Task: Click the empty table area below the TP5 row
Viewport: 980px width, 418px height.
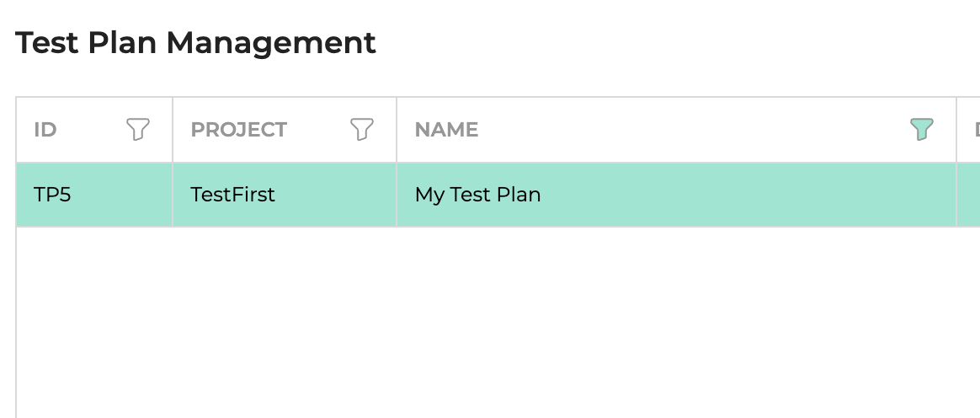Action: 498,322
